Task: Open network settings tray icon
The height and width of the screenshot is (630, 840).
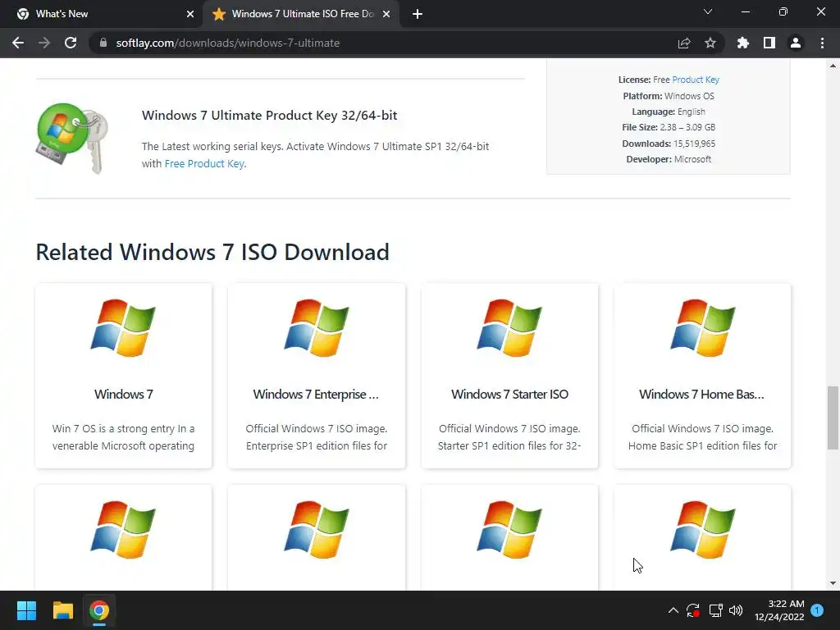Action: click(x=715, y=610)
